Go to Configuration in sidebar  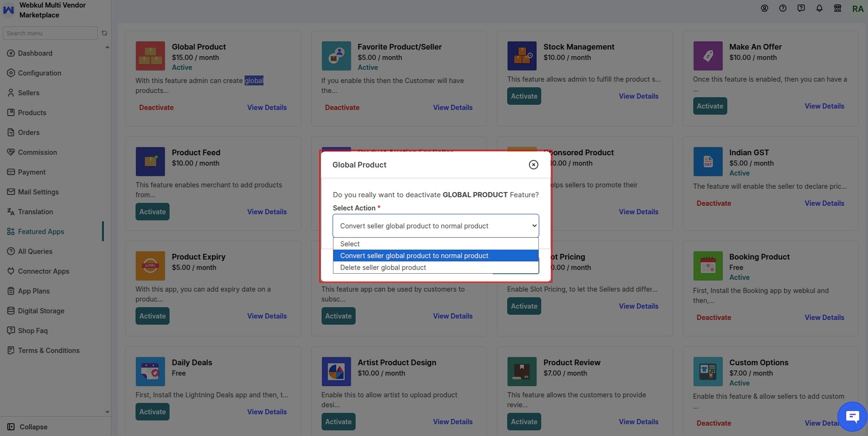(x=40, y=73)
